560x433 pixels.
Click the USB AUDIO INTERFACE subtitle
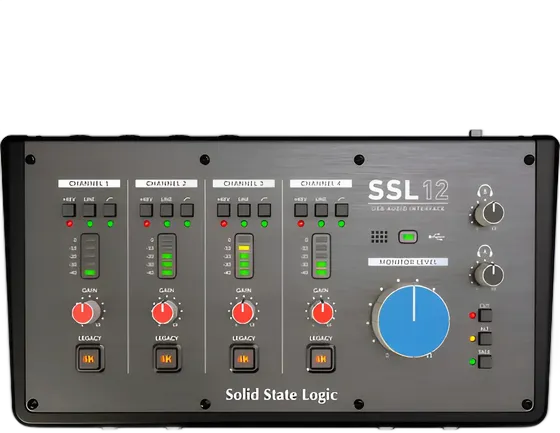point(408,208)
